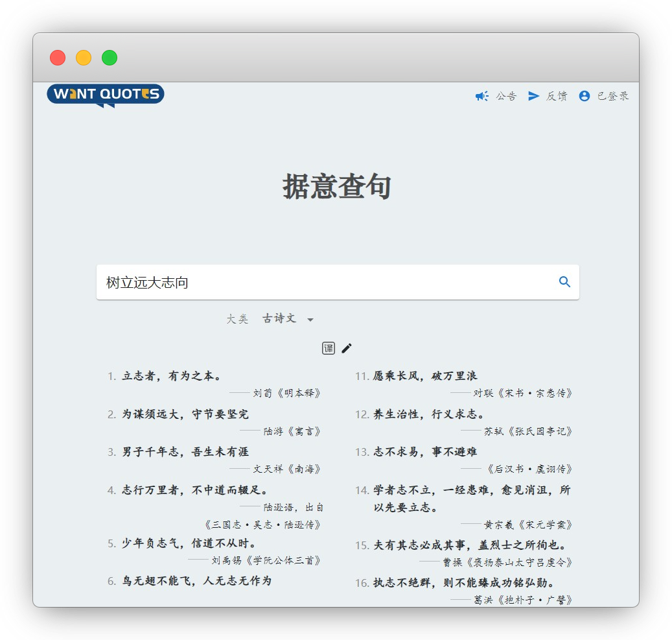Viewport: 672px width, 640px height.
Task: Open the 古诗文 category dropdown
Action: [x=280, y=319]
